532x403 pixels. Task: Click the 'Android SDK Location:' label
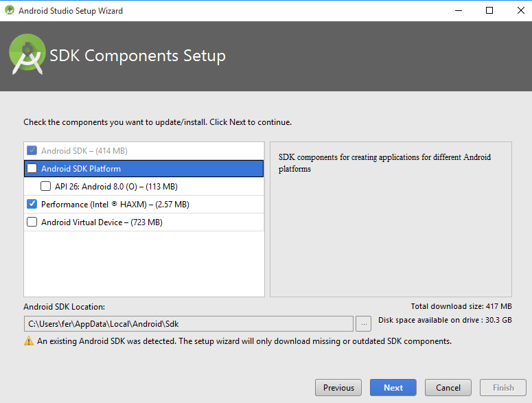[x=64, y=307]
